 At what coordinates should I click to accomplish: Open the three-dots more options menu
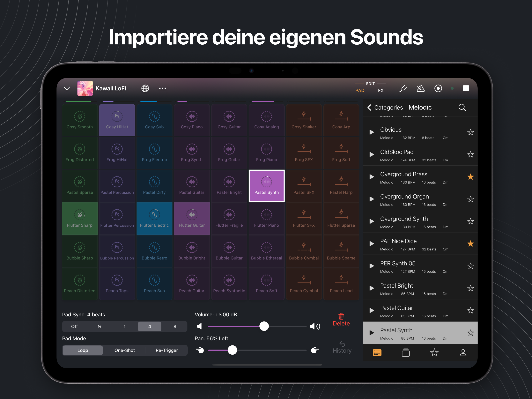(x=163, y=88)
